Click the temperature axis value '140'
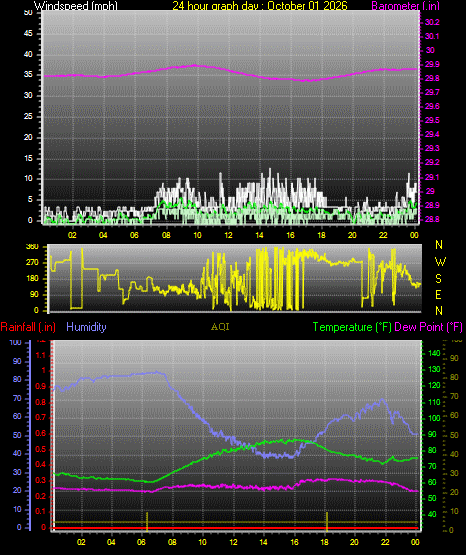The width and height of the screenshot is (466, 555). coord(434,353)
